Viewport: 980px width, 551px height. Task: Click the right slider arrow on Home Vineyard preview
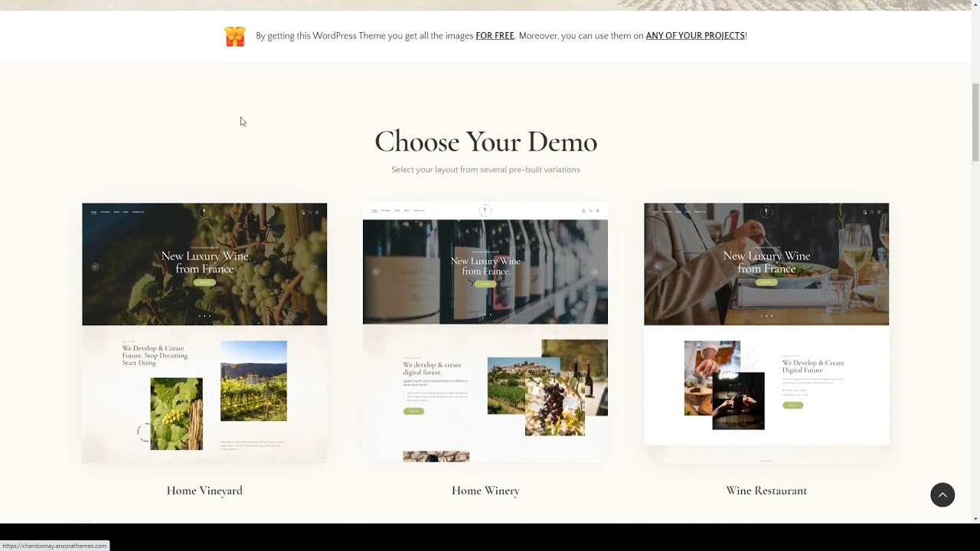[314, 266]
